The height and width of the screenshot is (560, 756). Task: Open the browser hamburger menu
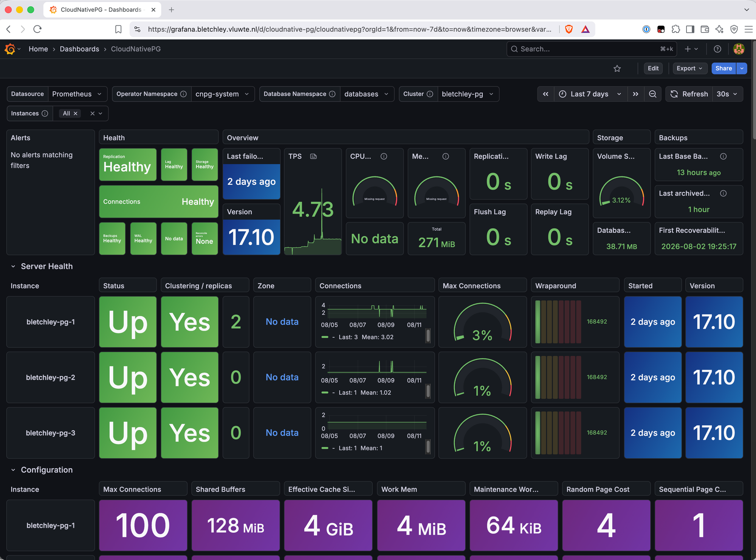click(748, 29)
